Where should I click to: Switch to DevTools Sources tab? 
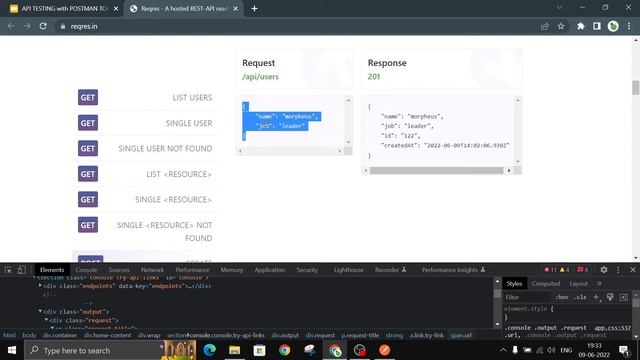pyautogui.click(x=119, y=270)
